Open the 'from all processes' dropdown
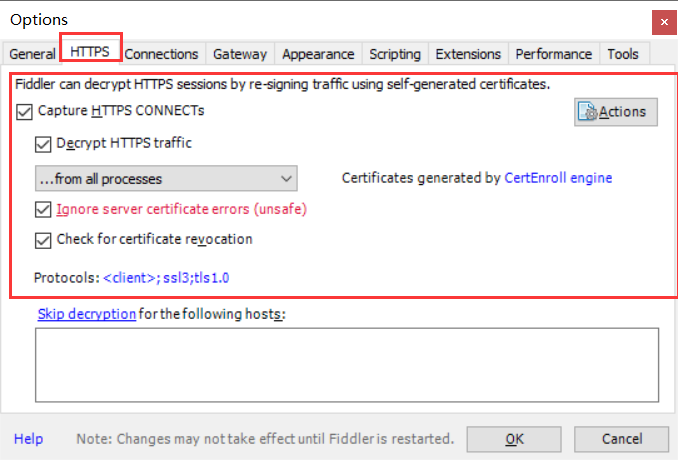Image resolution: width=678 pixels, height=460 pixels. 164,179
